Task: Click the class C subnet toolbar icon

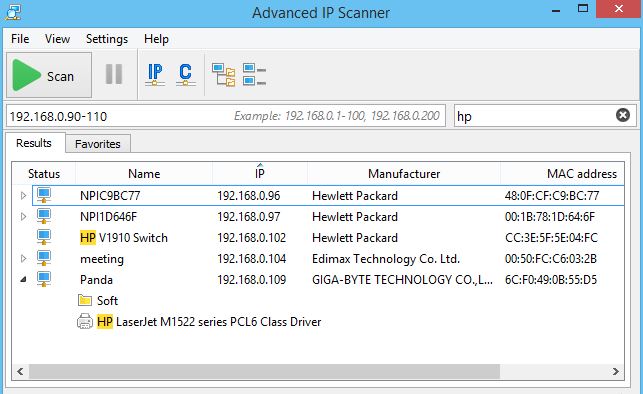Action: pyautogui.click(x=185, y=75)
